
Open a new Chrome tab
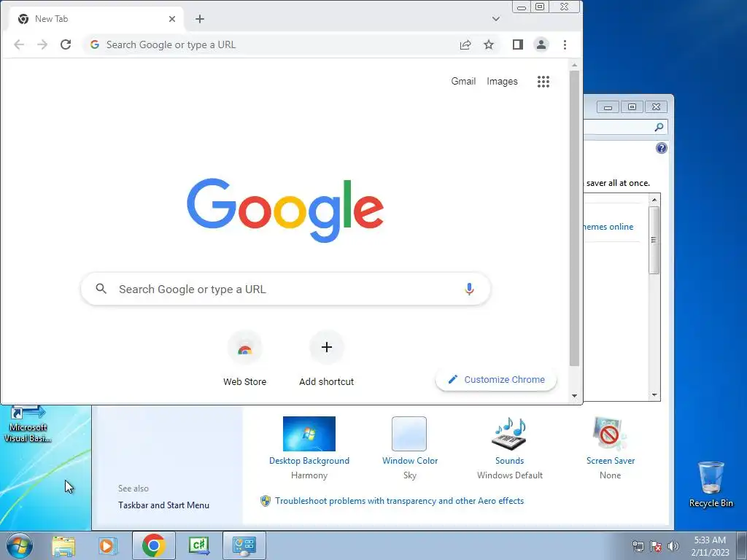coord(200,19)
